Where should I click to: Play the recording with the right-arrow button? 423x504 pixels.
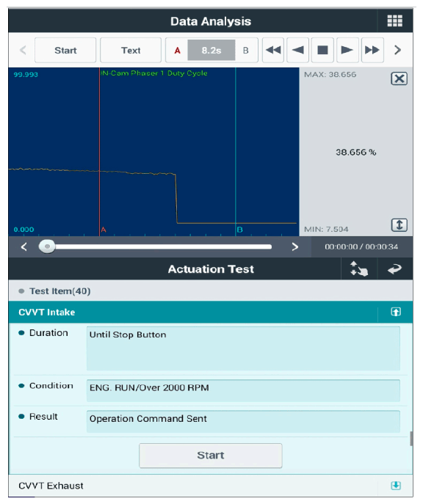click(347, 50)
